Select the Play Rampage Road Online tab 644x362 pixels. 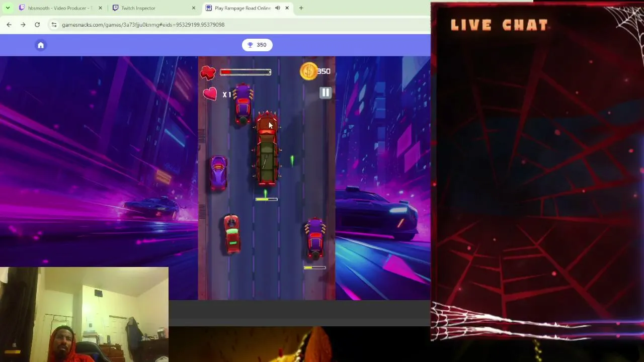pos(243,8)
